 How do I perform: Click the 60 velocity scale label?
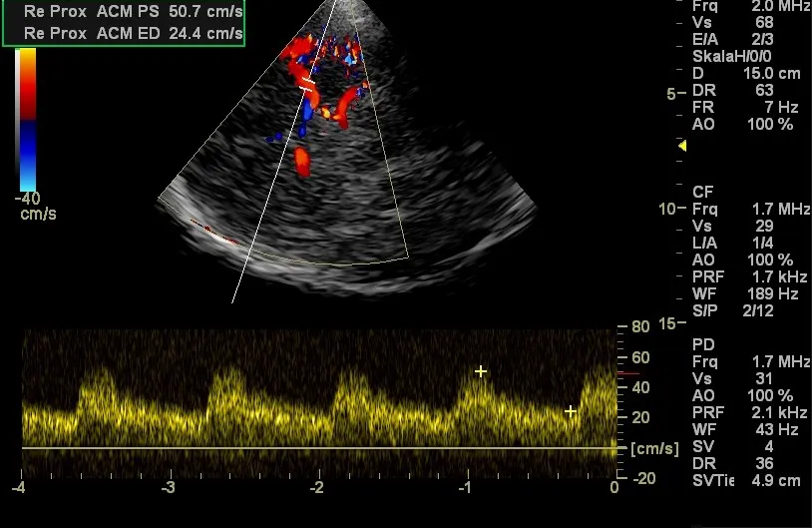(x=640, y=357)
